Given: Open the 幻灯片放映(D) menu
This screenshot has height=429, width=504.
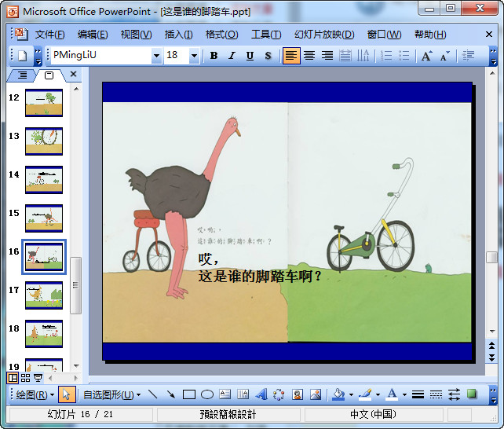Looking at the screenshot, I should coord(324,35).
